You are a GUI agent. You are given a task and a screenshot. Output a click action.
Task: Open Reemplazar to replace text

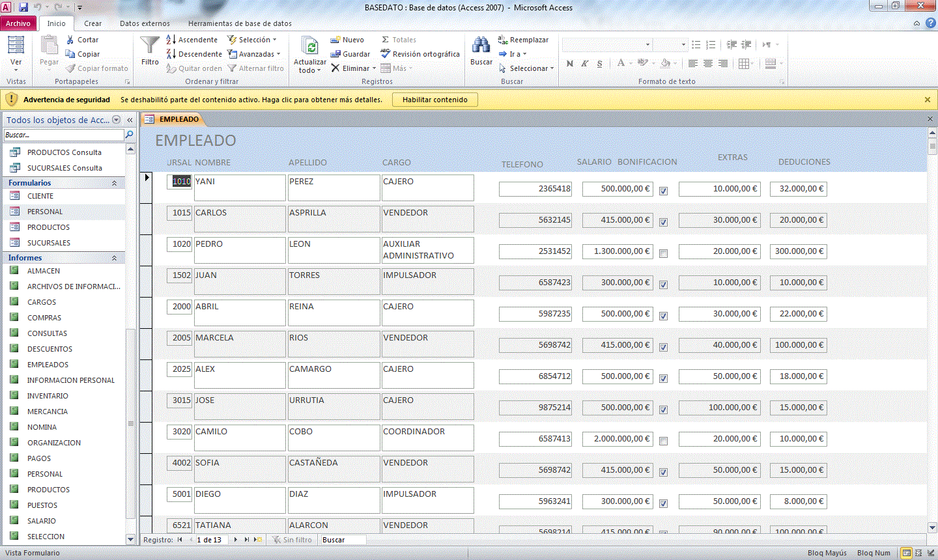tap(522, 39)
